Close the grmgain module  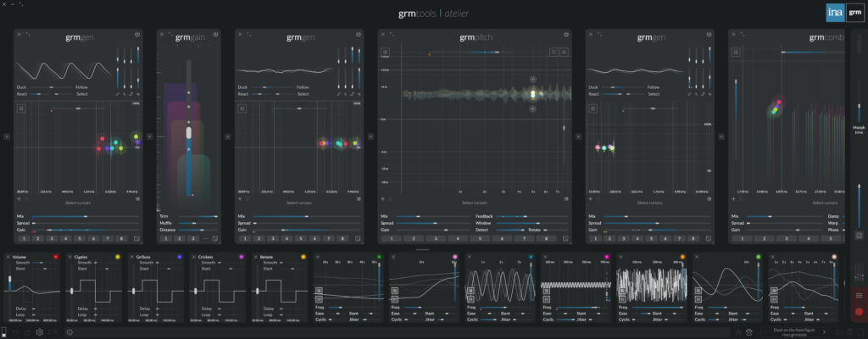pyautogui.click(x=162, y=35)
